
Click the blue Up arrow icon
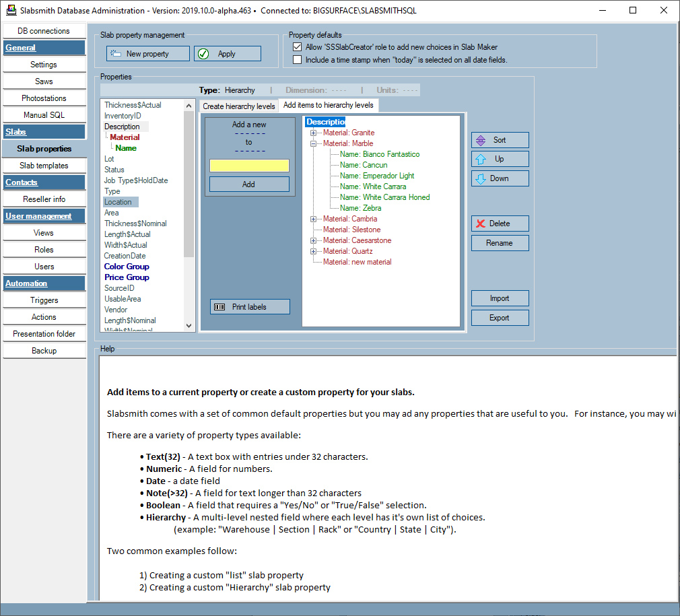pos(481,159)
